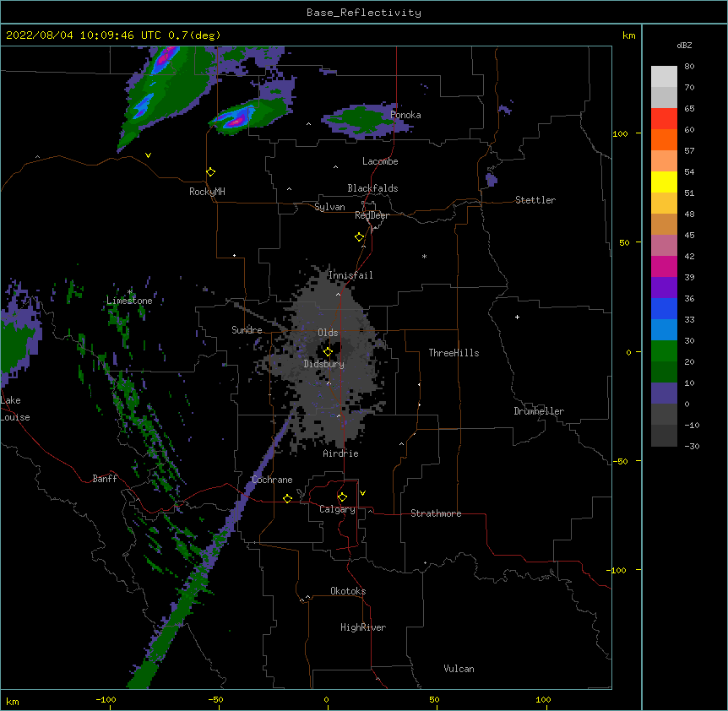Click the Sylvan city label
The width and height of the screenshot is (728, 711).
pos(329,207)
